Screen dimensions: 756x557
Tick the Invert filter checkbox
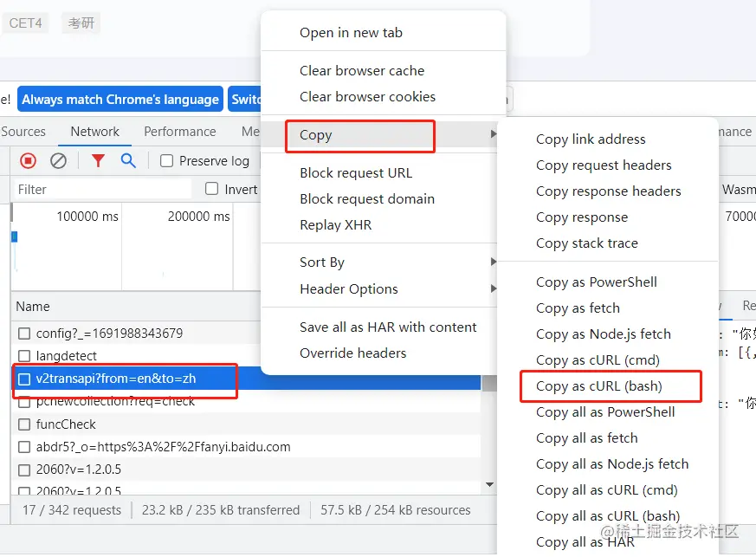click(211, 189)
